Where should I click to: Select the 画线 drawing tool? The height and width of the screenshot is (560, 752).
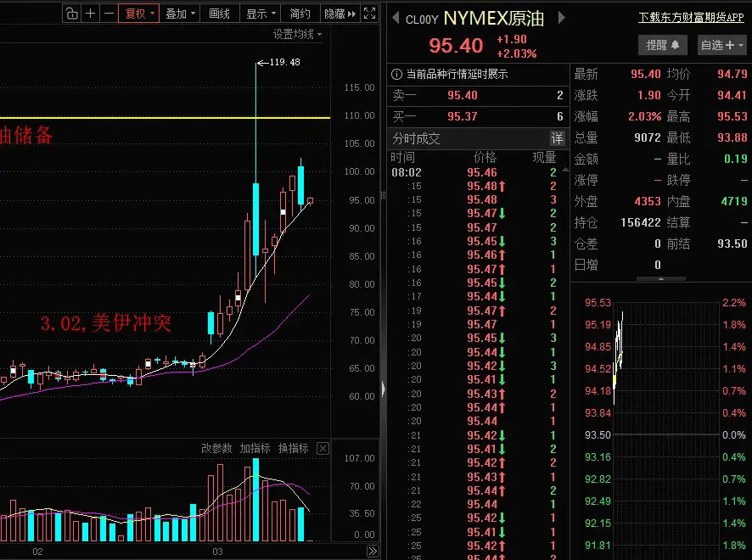tap(219, 14)
